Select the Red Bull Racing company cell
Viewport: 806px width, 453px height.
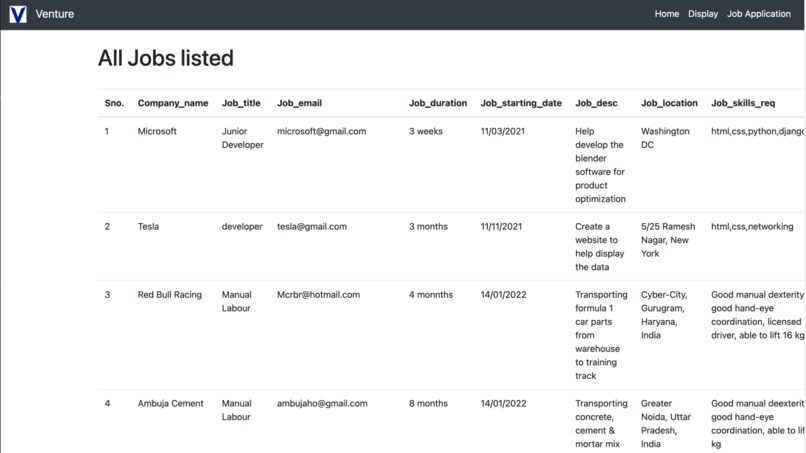170,295
